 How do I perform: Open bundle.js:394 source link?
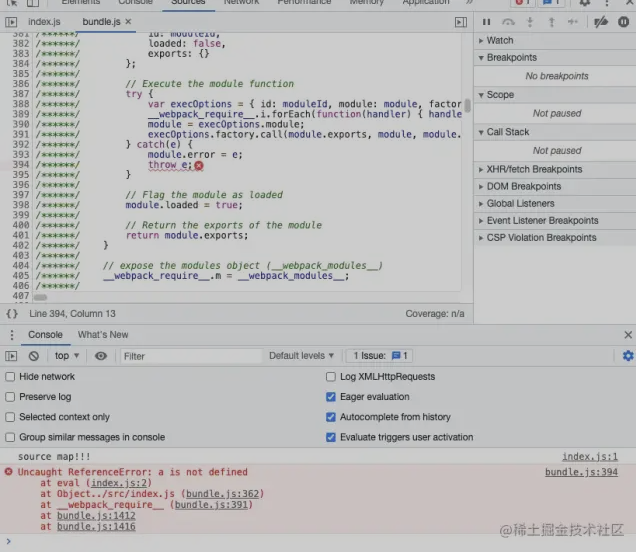(x=581, y=472)
